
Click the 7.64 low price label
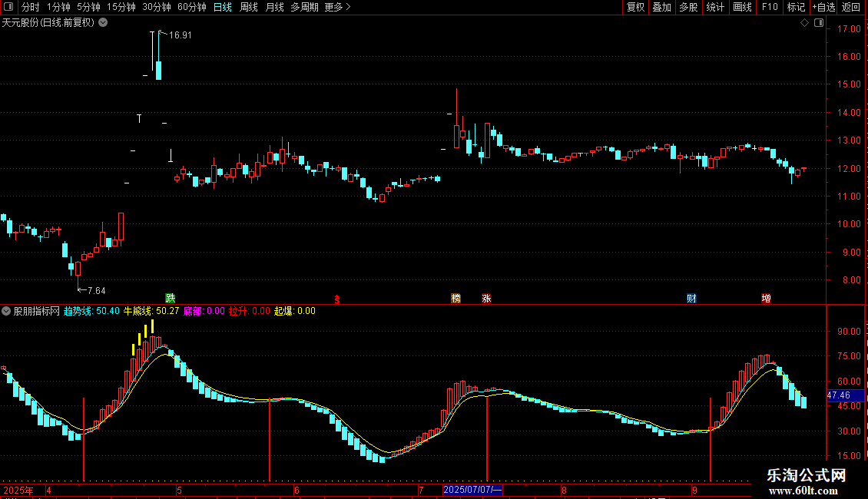pos(96,290)
